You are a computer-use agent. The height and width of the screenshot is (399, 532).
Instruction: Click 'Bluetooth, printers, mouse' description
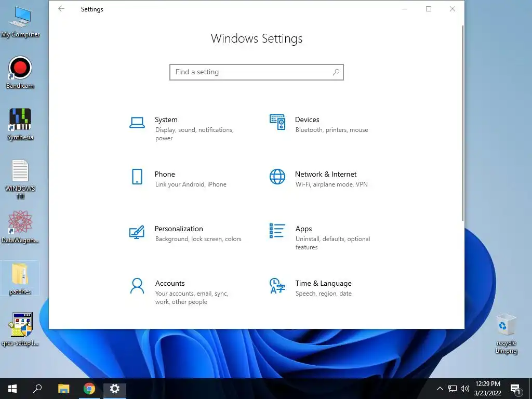[x=331, y=130]
